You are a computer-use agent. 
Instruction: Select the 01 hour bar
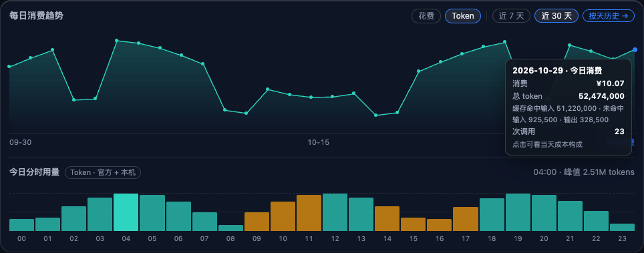click(47, 224)
